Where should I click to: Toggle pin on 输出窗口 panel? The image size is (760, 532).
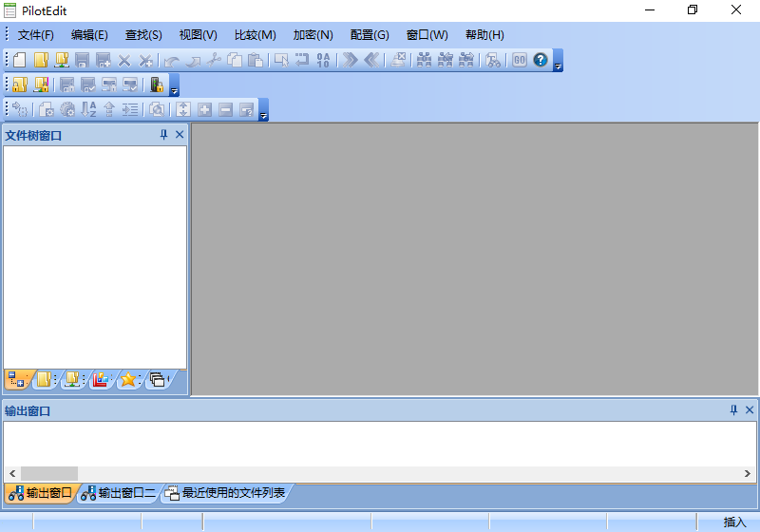733,410
